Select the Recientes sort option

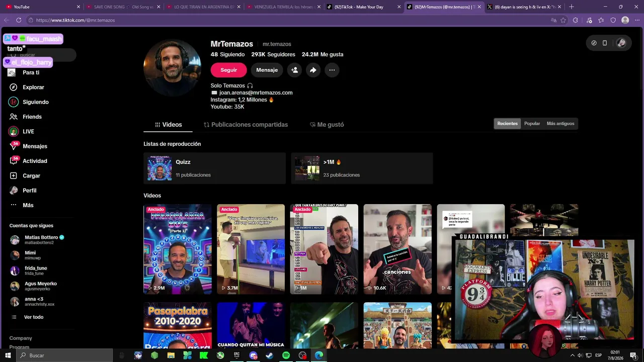507,124
